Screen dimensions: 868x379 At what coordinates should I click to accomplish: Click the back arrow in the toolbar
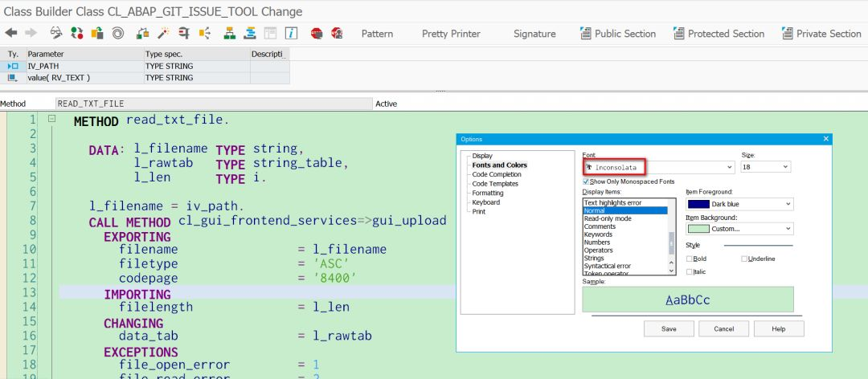(x=11, y=33)
